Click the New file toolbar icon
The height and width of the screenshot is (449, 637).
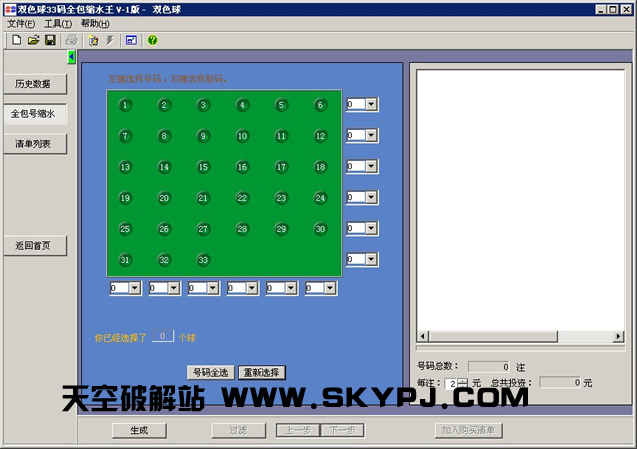pyautogui.click(x=17, y=40)
